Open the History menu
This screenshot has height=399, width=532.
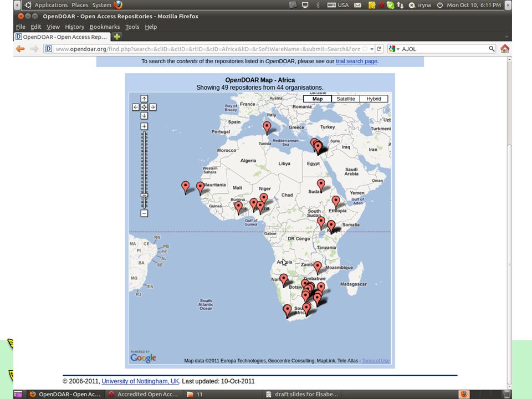[75, 27]
